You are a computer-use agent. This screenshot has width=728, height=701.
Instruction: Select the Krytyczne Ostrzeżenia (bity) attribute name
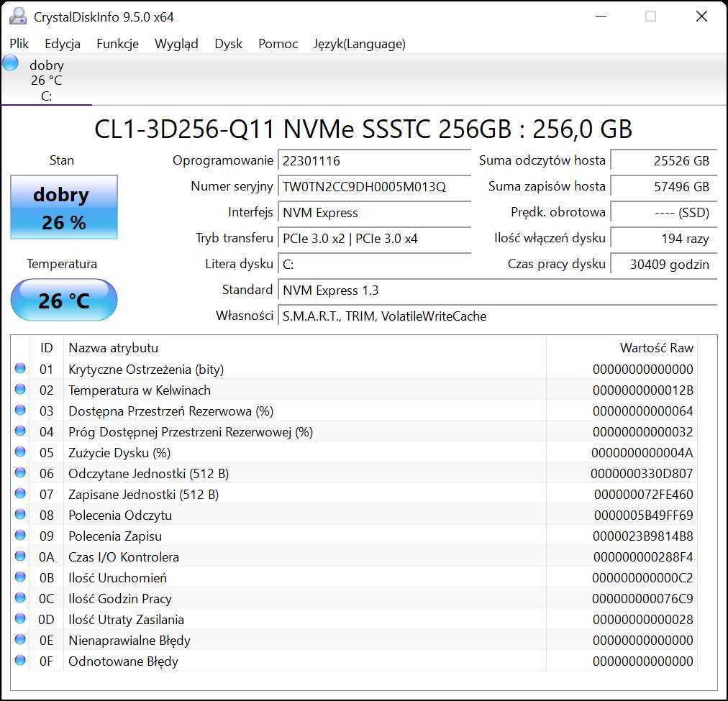tap(146, 370)
